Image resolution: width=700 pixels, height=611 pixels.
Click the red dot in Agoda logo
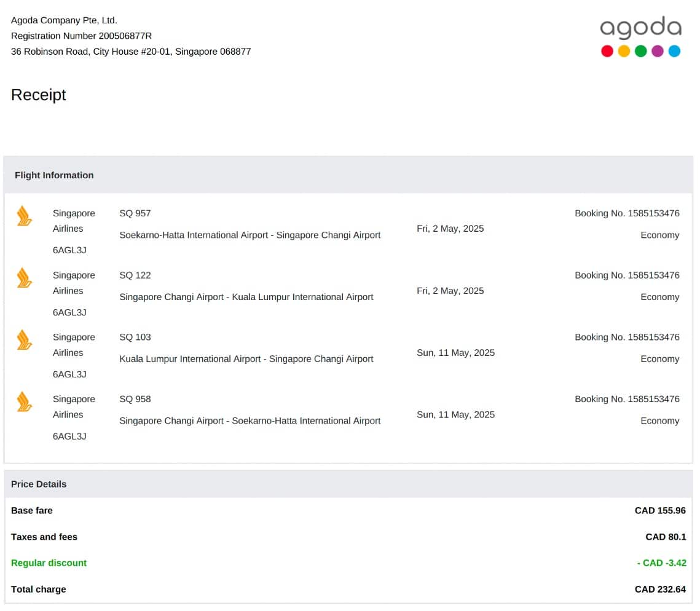tap(607, 52)
